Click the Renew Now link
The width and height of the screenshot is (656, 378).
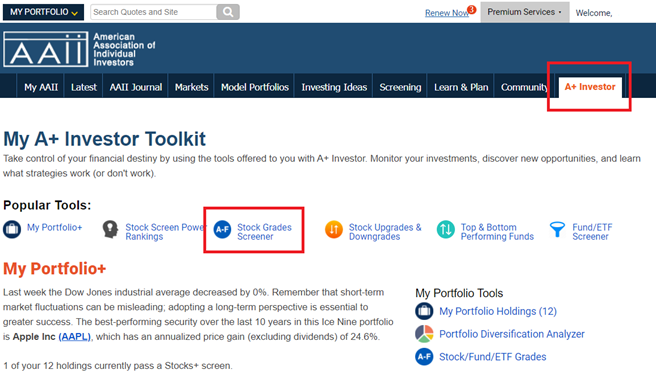point(446,13)
